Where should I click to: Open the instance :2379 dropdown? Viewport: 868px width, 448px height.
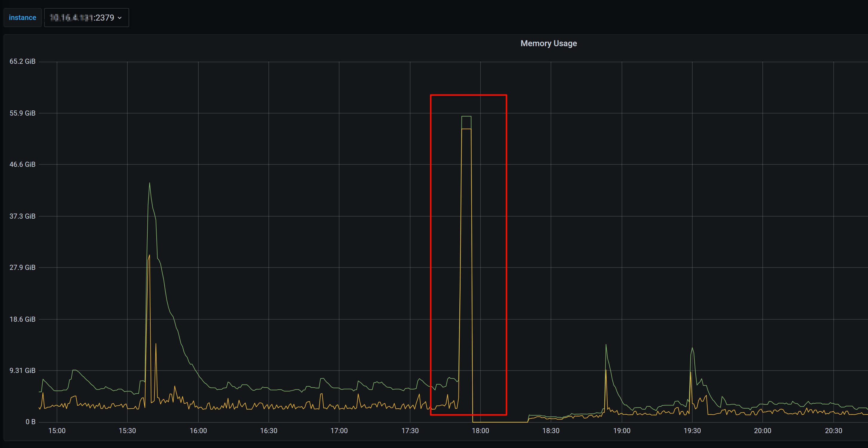[x=86, y=18]
